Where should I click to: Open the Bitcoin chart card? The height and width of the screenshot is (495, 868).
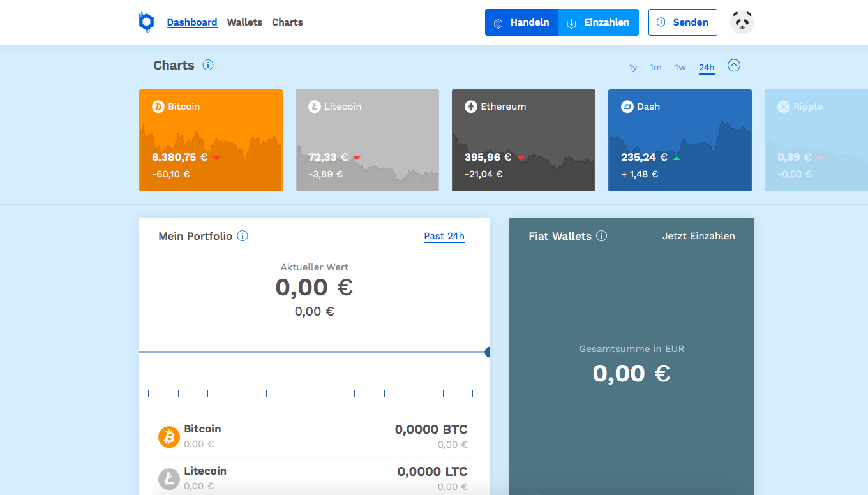point(211,140)
